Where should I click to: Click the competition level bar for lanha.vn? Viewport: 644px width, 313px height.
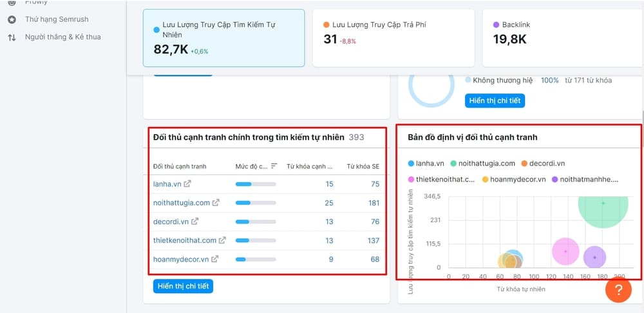coord(256,184)
